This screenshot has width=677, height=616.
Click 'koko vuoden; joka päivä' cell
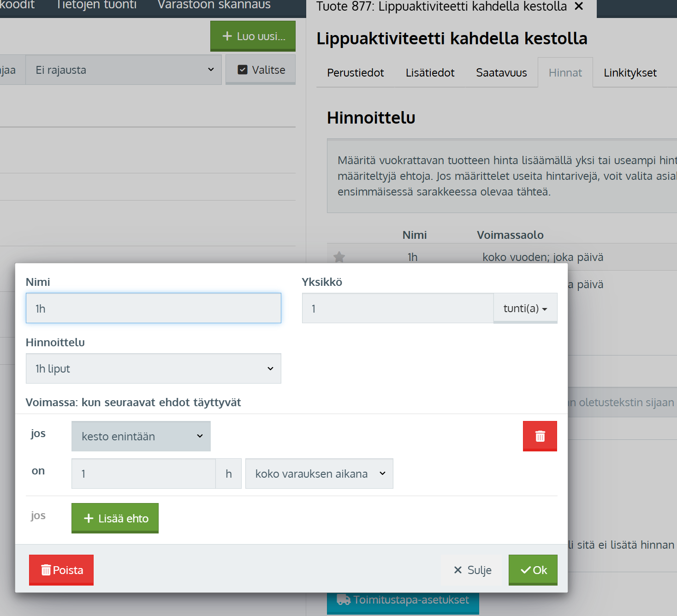(543, 257)
